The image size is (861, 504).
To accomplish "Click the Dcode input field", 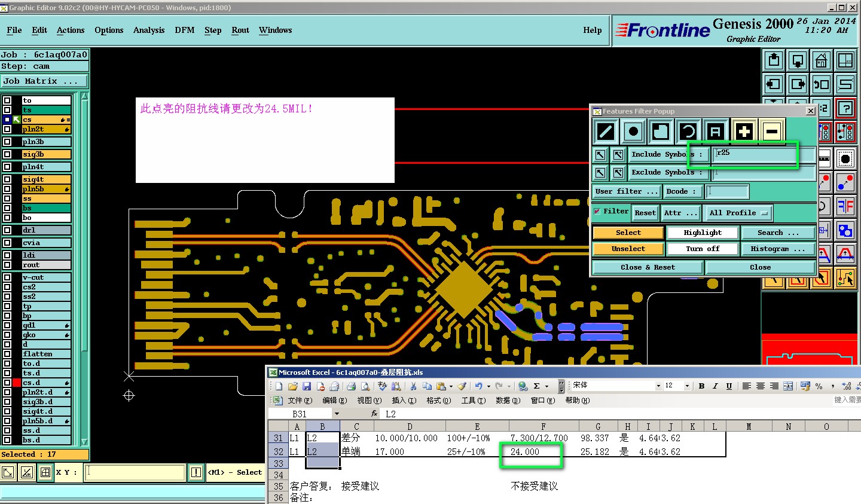I will [x=726, y=191].
